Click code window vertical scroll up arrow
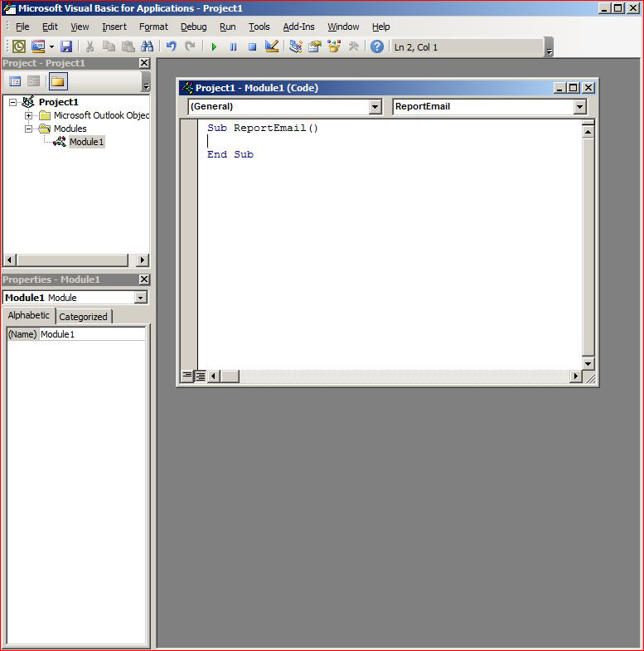Viewport: 644px width, 651px height. click(x=588, y=132)
